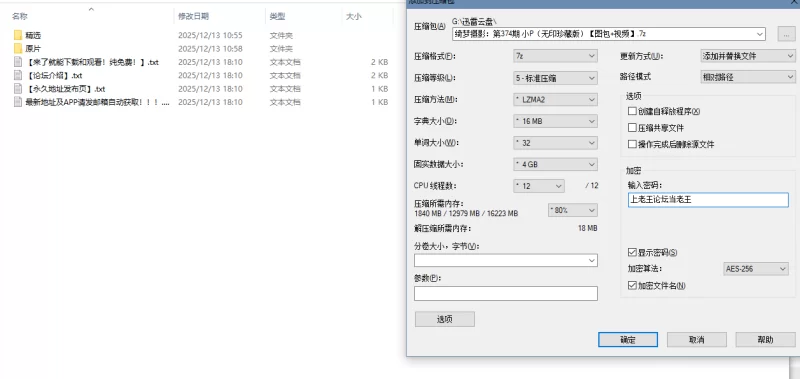Expand the archive name history dropdown
This screenshot has width=800, height=379.
click(x=760, y=34)
